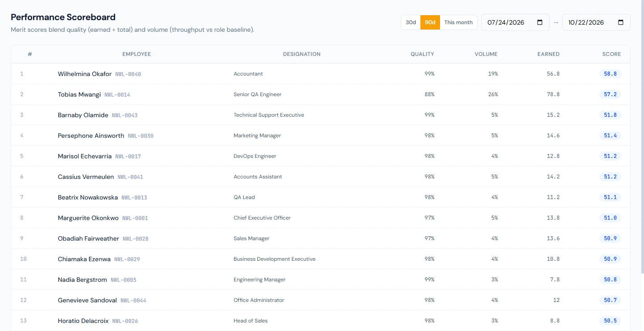Screen dimensions: 644x331
Task: Open calendar picker on end date 10/22/2026
Action: (x=621, y=22)
